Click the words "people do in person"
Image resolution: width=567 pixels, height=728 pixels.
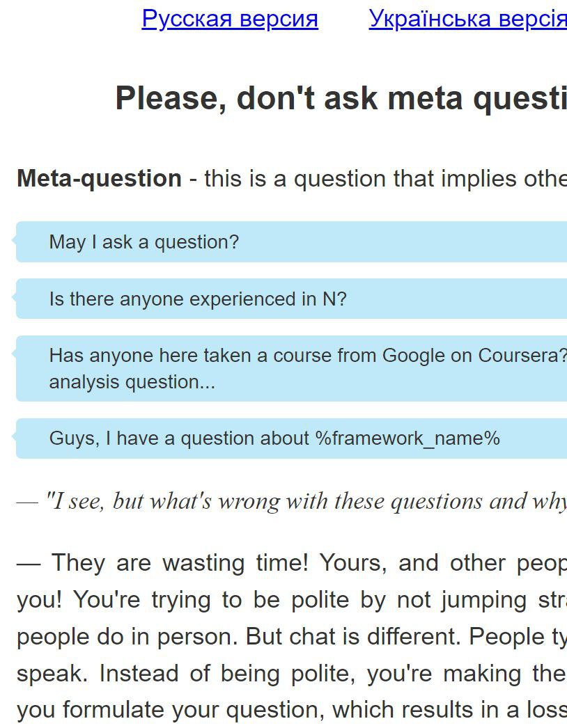pos(125,637)
